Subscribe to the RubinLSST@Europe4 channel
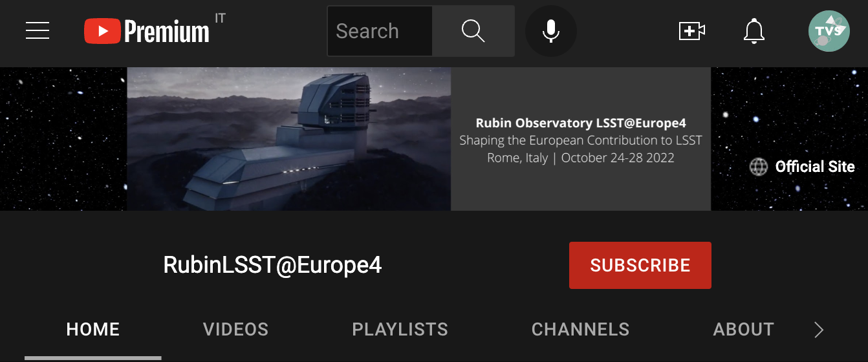The width and height of the screenshot is (868, 362). click(640, 265)
